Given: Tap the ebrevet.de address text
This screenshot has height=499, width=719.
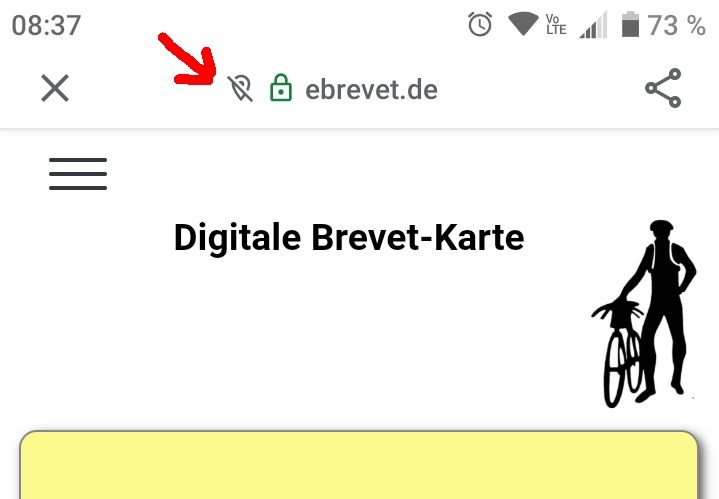Looking at the screenshot, I should pos(371,89).
